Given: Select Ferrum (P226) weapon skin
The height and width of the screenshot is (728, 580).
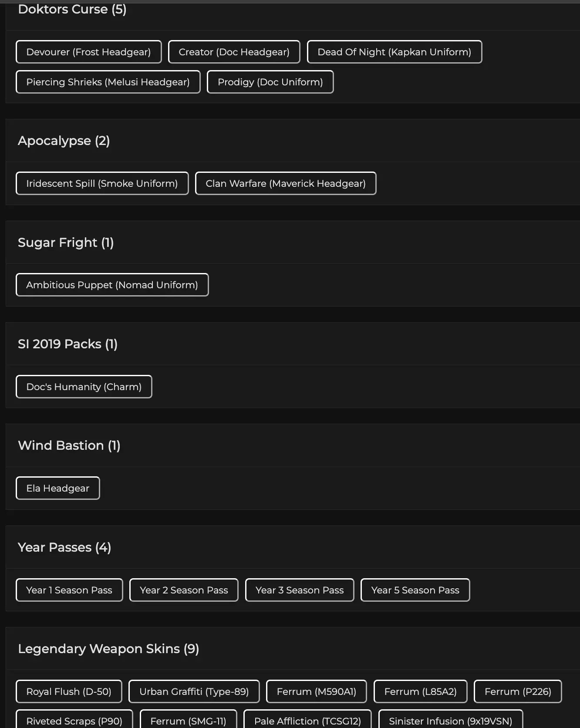Looking at the screenshot, I should [x=518, y=691].
